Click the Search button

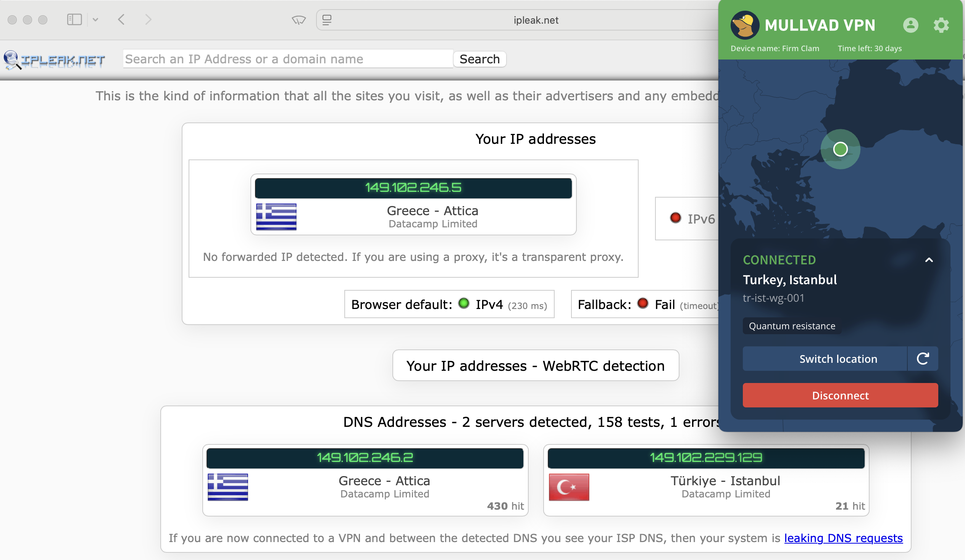point(479,59)
